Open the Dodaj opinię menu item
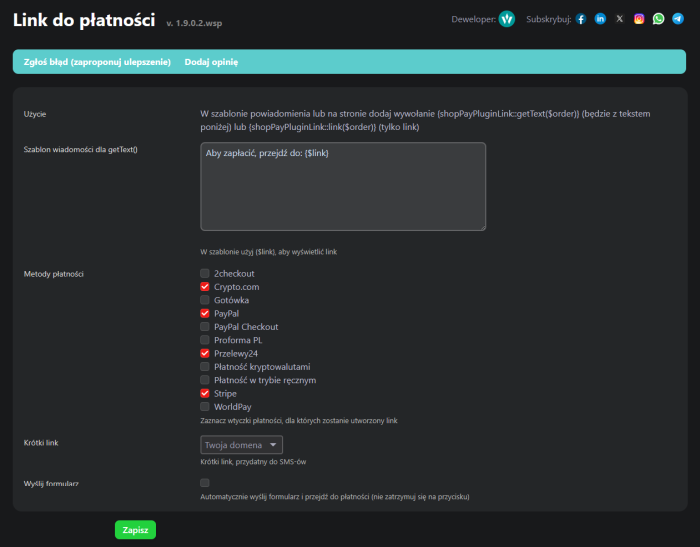 coord(211,62)
